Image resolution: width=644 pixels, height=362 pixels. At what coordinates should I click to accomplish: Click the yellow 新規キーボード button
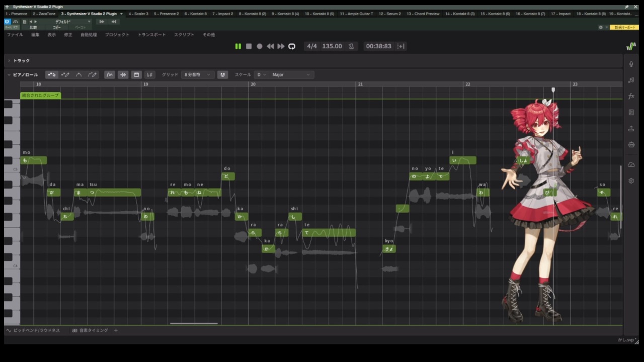tap(625, 27)
